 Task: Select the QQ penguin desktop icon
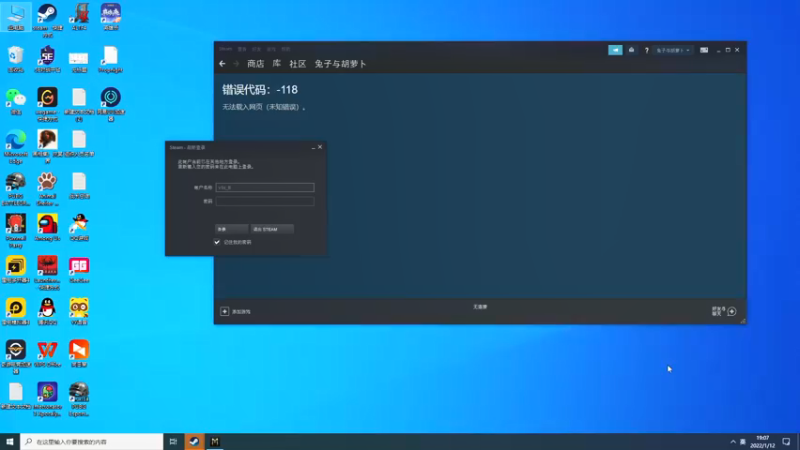click(x=47, y=311)
